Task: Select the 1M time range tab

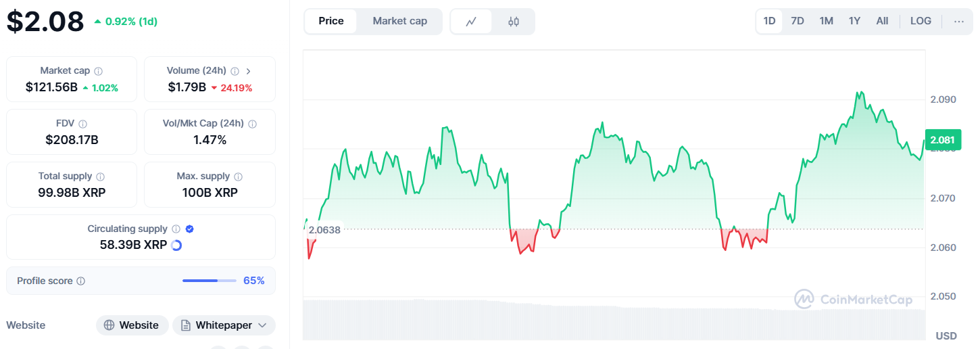Action: [826, 21]
